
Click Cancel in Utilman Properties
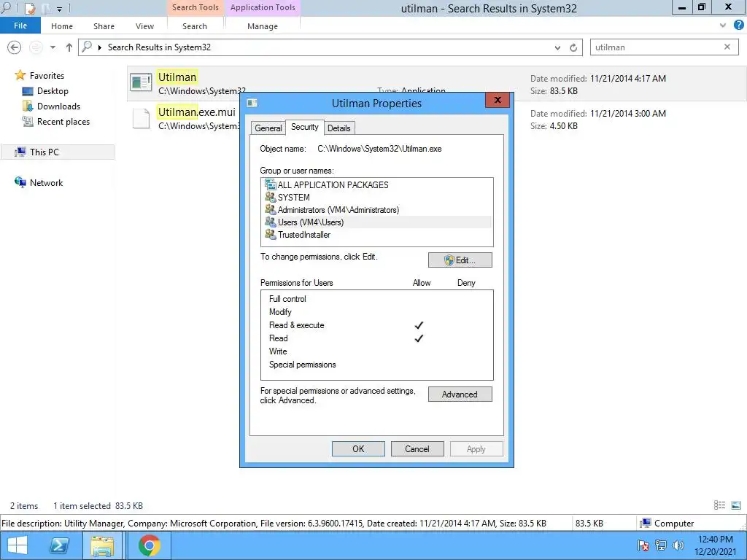coord(417,448)
